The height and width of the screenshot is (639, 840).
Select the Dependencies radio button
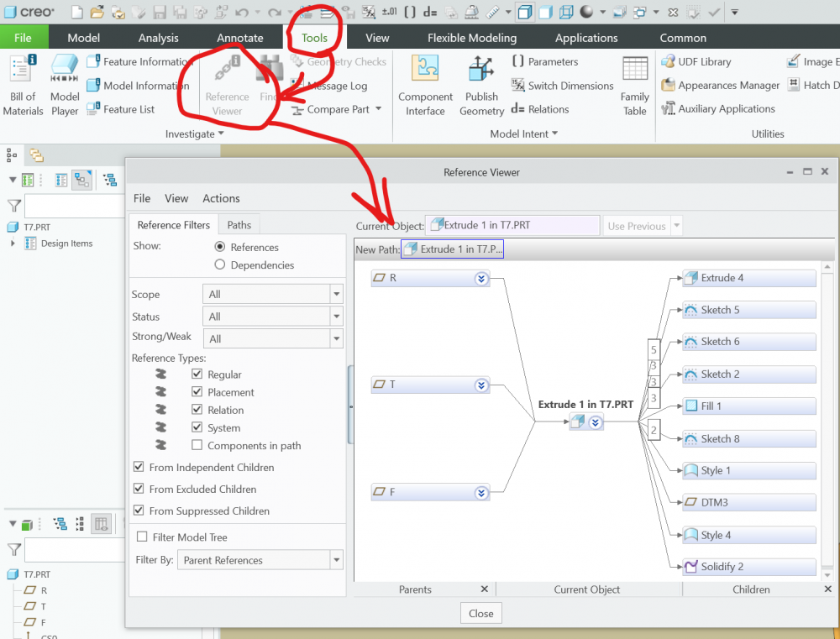[219, 265]
